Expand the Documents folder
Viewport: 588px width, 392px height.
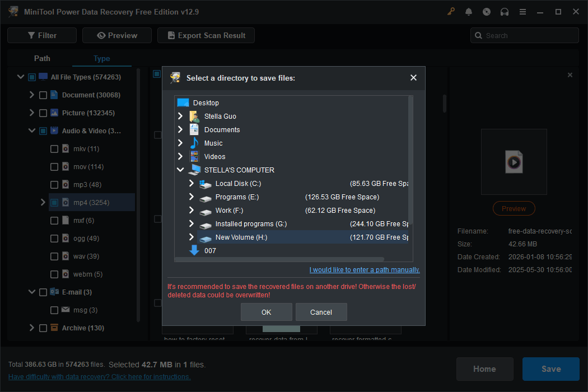180,129
